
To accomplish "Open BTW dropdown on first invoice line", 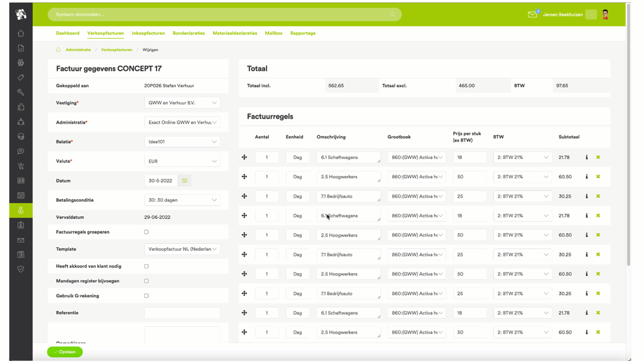I will click(x=523, y=157).
